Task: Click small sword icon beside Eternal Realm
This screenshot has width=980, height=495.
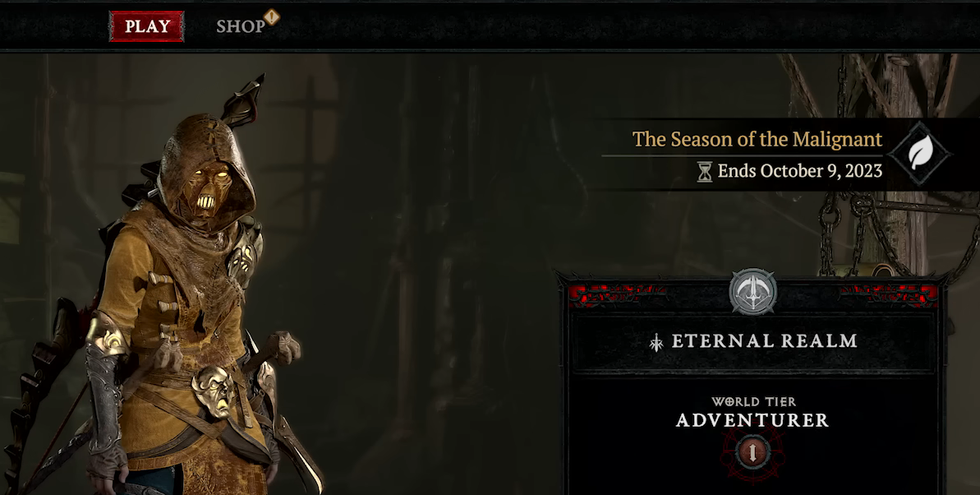Action: [656, 342]
